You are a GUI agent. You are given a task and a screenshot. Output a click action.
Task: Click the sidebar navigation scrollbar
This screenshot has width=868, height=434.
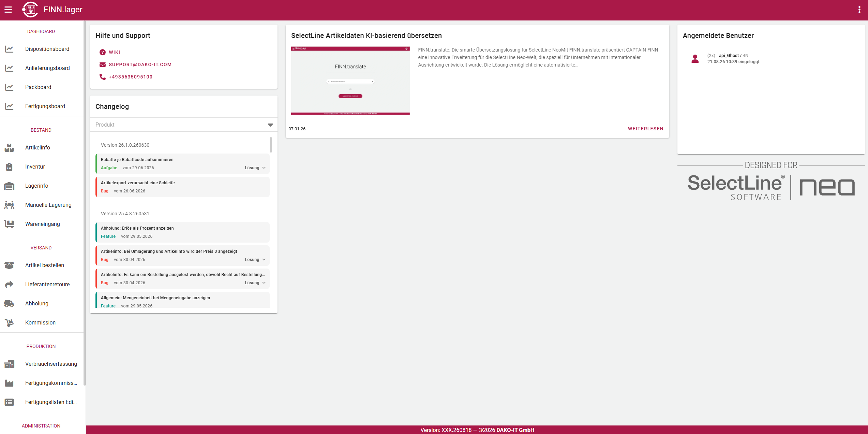tap(85, 203)
